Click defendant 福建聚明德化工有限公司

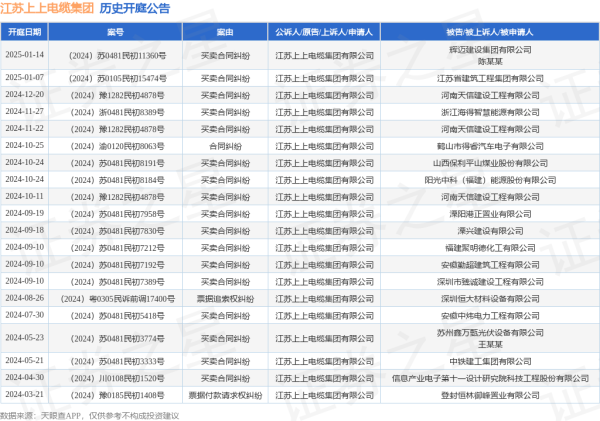pos(490,248)
